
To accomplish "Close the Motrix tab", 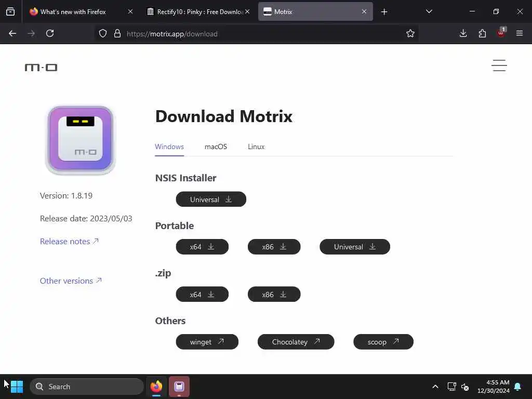I will pyautogui.click(x=364, y=12).
